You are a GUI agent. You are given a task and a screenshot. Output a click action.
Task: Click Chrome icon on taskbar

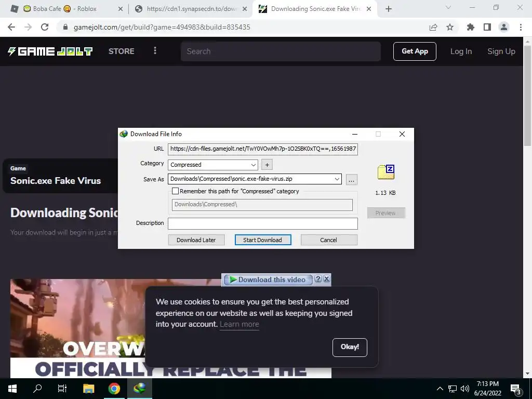[114, 389]
